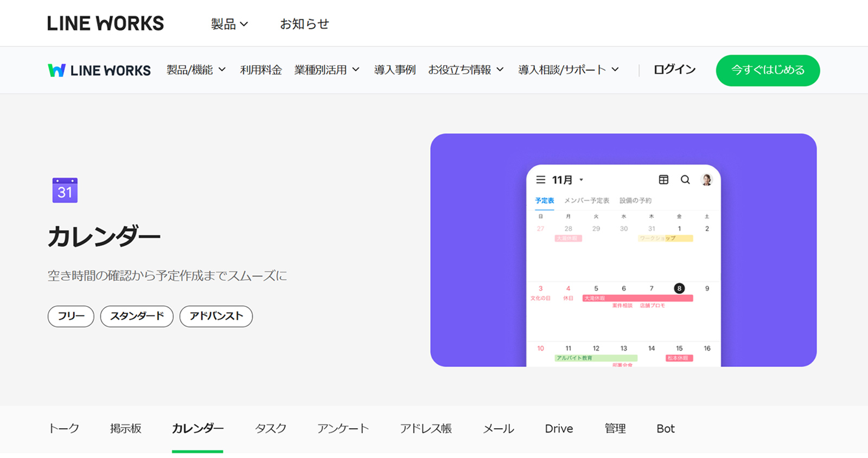Click the 店舗プロモ event label
This screenshot has width=868, height=458.
pos(652,306)
